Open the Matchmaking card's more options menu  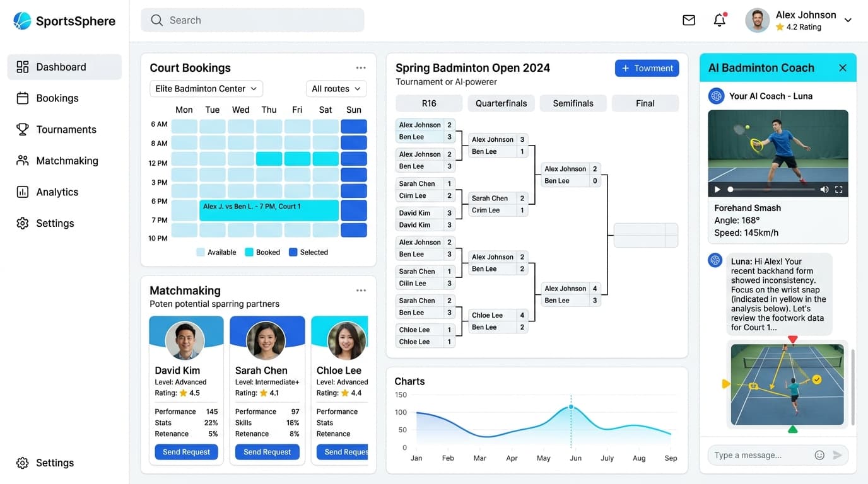(x=361, y=291)
